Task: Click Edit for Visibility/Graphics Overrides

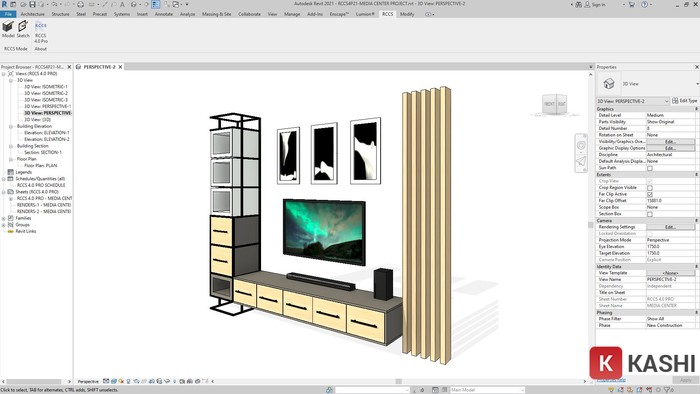Action: click(671, 141)
